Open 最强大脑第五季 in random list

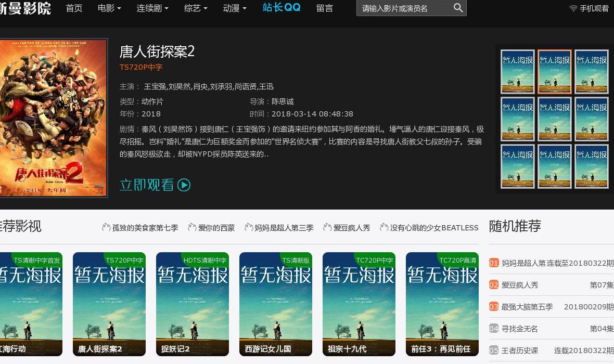pyautogui.click(x=527, y=307)
